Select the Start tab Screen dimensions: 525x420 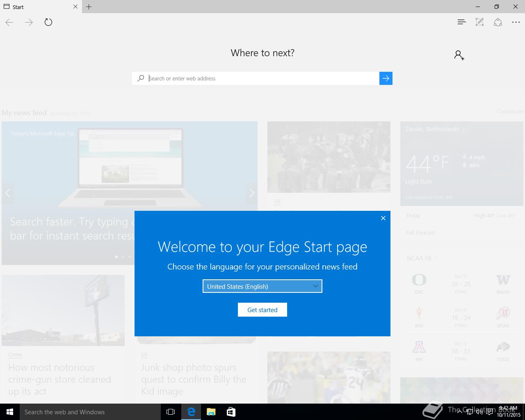click(x=41, y=7)
